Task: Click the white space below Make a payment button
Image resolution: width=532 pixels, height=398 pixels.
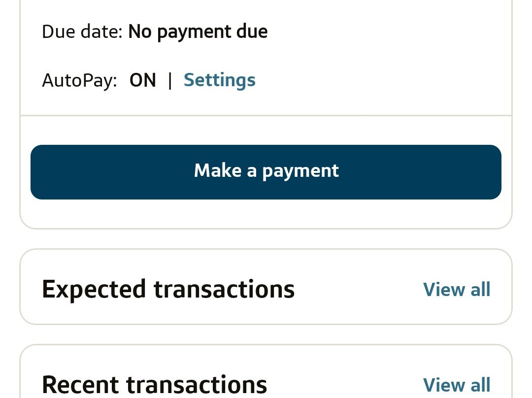Action: [266, 214]
